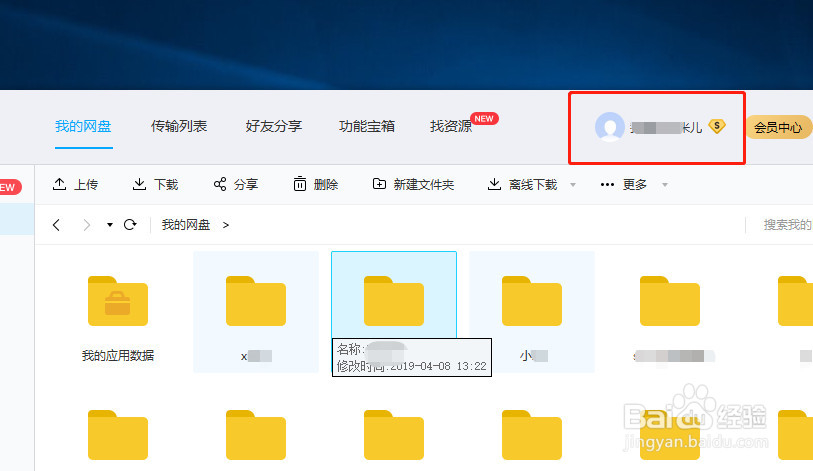The height and width of the screenshot is (471, 813).
Task: Open the 找资源 tab
Action: [x=451, y=126]
